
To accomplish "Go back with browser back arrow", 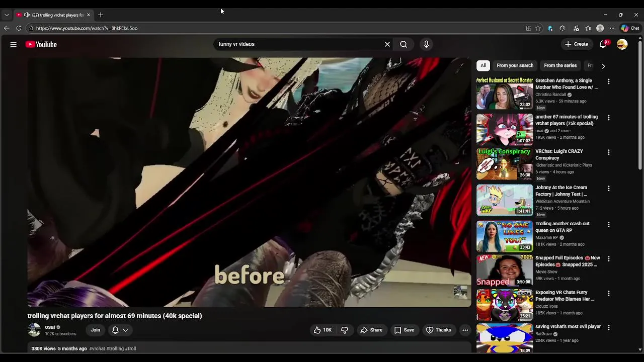I will click(x=7, y=28).
